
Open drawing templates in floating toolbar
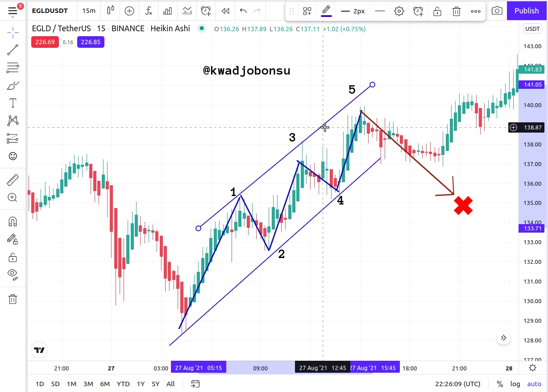tap(307, 11)
